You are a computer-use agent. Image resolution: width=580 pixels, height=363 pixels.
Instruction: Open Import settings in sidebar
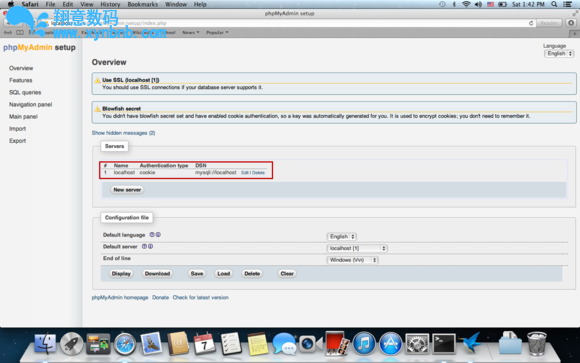(x=17, y=129)
